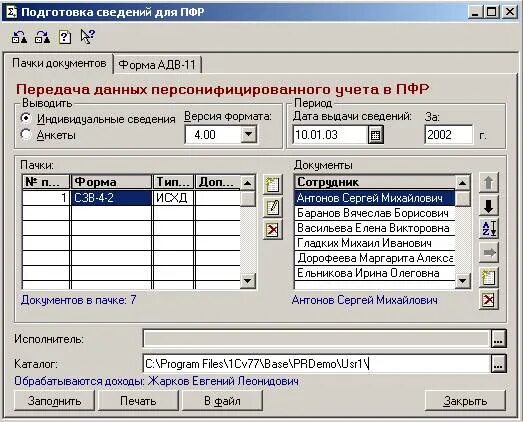Move document up with the up arrow

(489, 183)
